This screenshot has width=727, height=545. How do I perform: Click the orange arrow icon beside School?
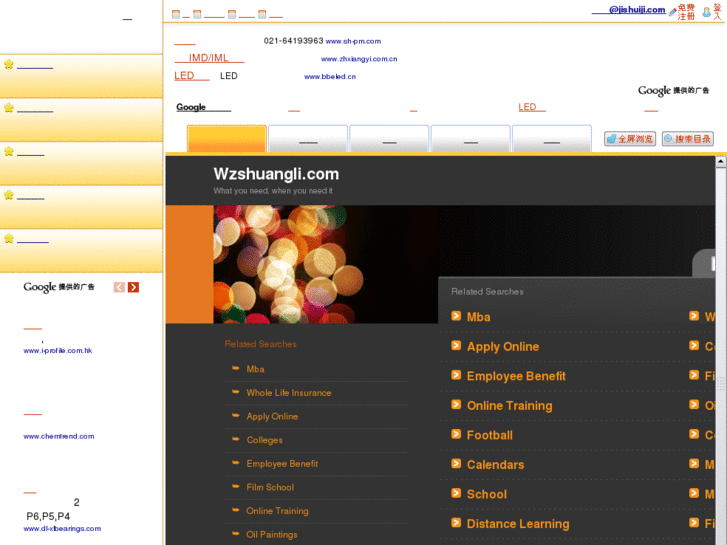456,493
